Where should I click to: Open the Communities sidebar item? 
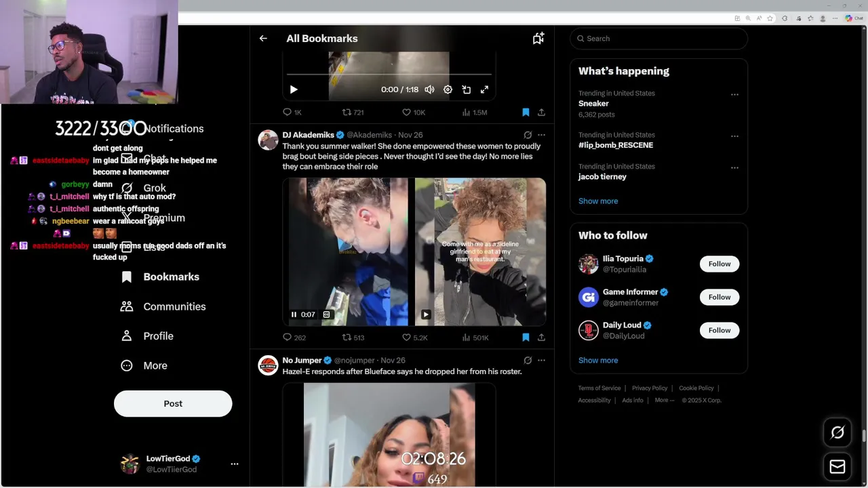tap(163, 306)
